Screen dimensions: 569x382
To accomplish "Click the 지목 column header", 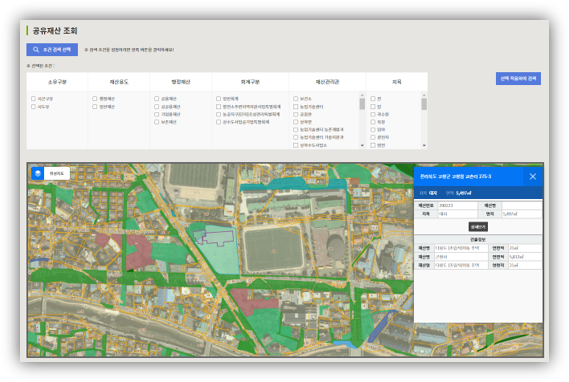I will coord(397,82).
